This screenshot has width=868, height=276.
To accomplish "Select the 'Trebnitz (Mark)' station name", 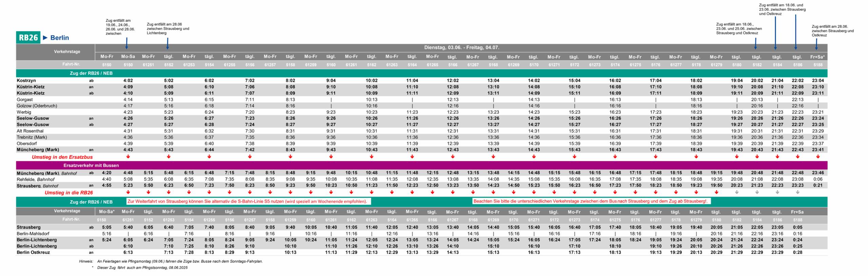I will [x=32, y=137].
